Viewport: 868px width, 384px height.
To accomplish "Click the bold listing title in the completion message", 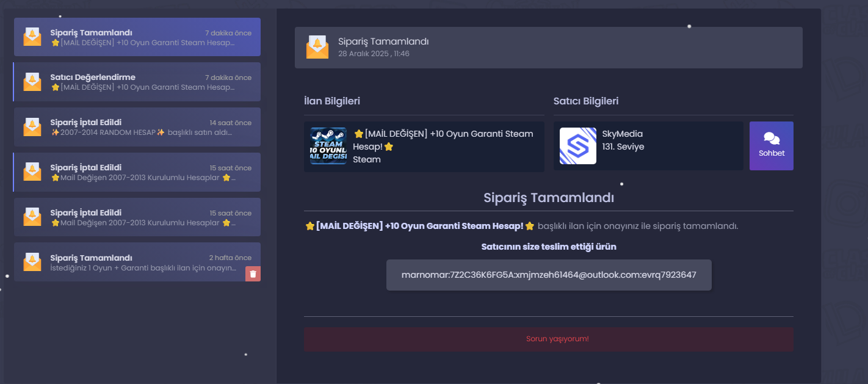I will pos(419,226).
